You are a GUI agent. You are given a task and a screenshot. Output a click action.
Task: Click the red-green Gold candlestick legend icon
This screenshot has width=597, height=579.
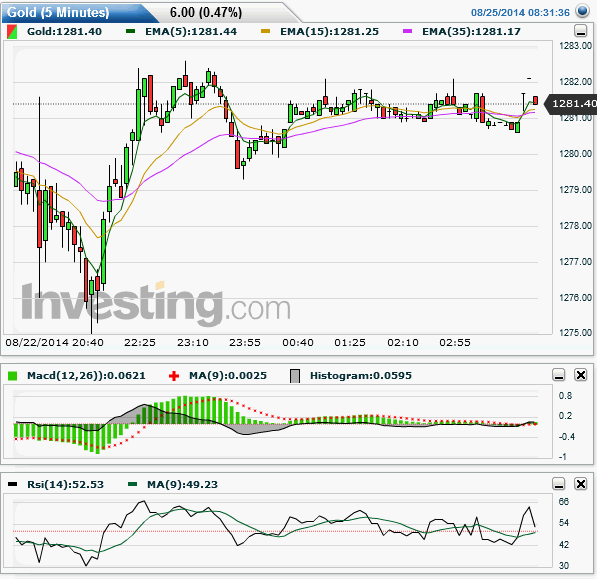coord(12,32)
